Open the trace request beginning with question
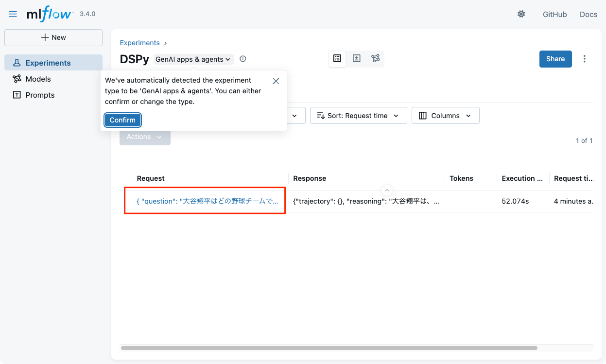The height and width of the screenshot is (364, 606). (x=208, y=201)
